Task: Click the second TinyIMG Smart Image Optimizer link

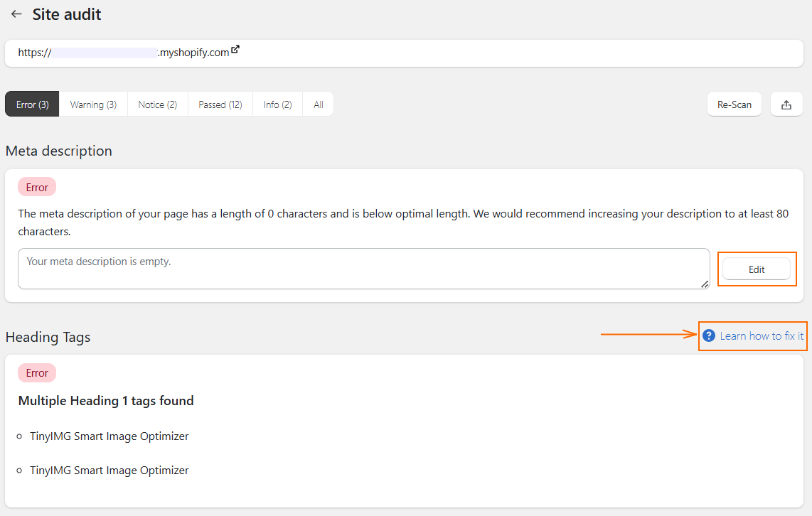Action: (109, 470)
